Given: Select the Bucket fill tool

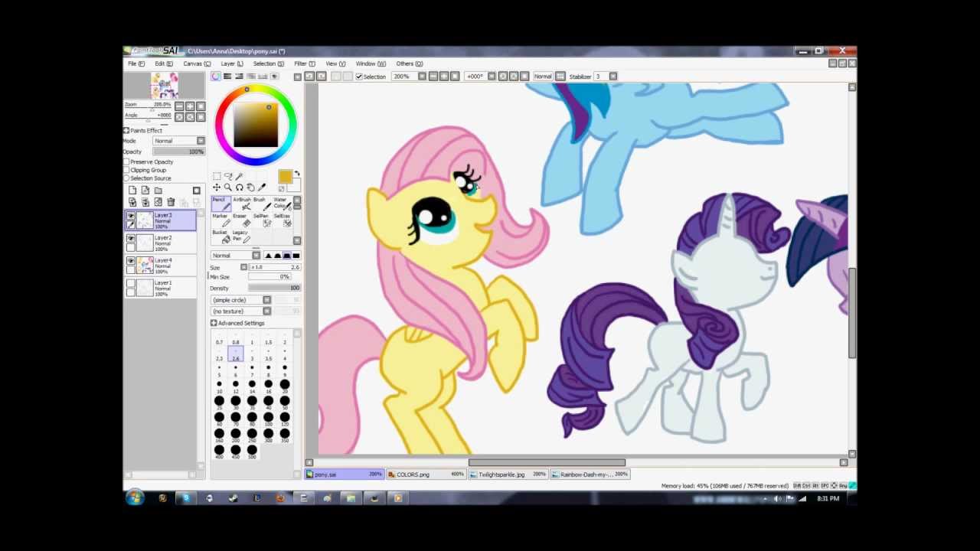Looking at the screenshot, I should (221, 236).
